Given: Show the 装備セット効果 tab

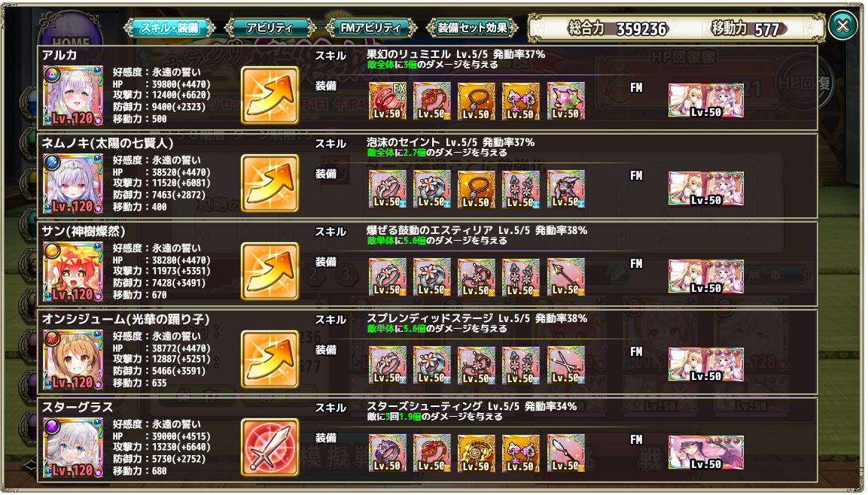Looking at the screenshot, I should (x=472, y=28).
